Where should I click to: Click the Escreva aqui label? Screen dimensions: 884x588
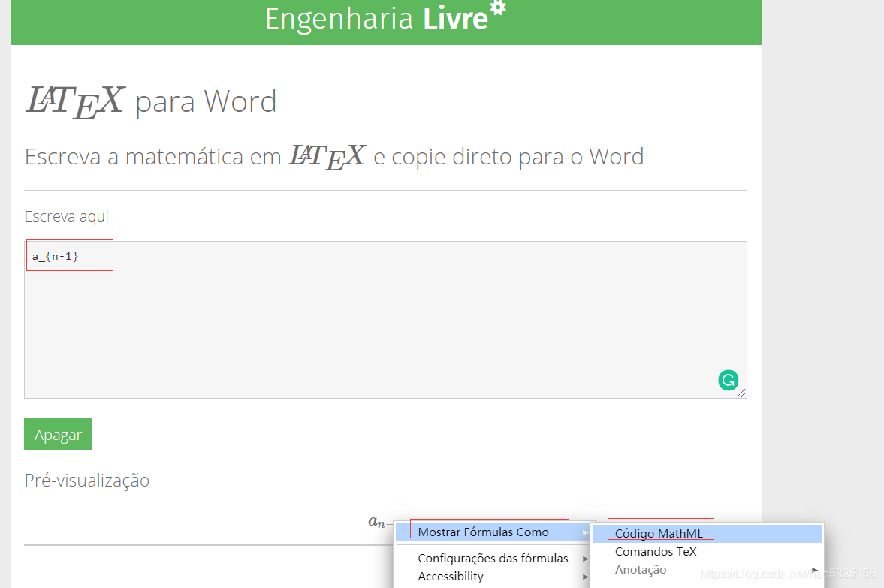pyautogui.click(x=67, y=216)
